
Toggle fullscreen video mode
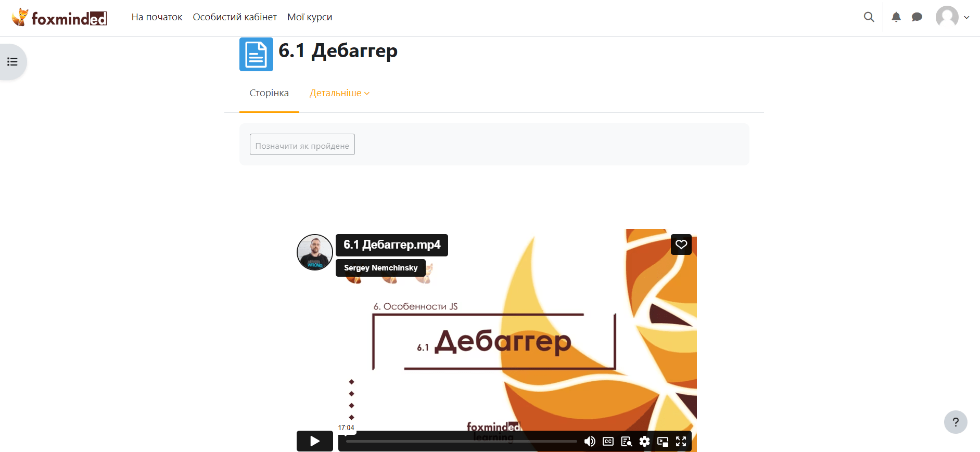tap(681, 442)
